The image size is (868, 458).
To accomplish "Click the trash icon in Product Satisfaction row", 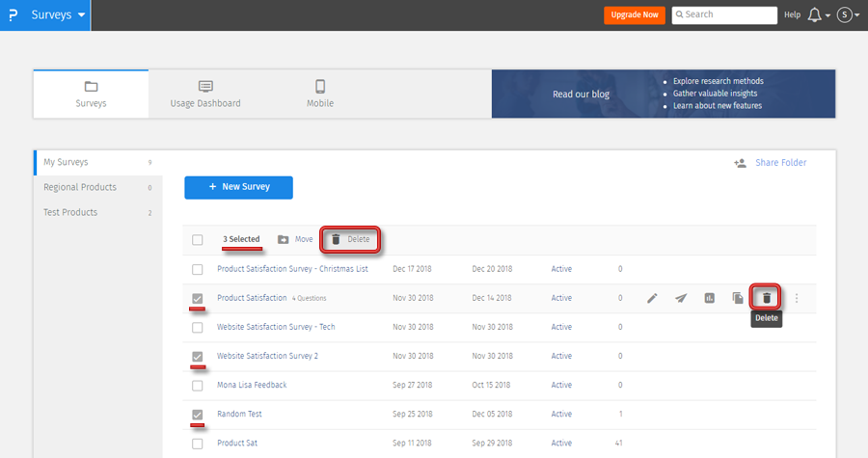I will tap(767, 298).
